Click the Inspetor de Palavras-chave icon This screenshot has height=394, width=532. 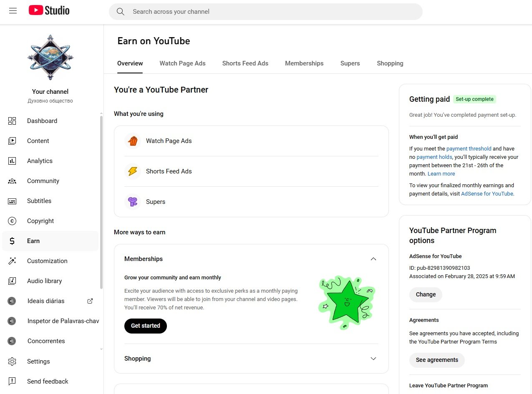[x=12, y=321]
